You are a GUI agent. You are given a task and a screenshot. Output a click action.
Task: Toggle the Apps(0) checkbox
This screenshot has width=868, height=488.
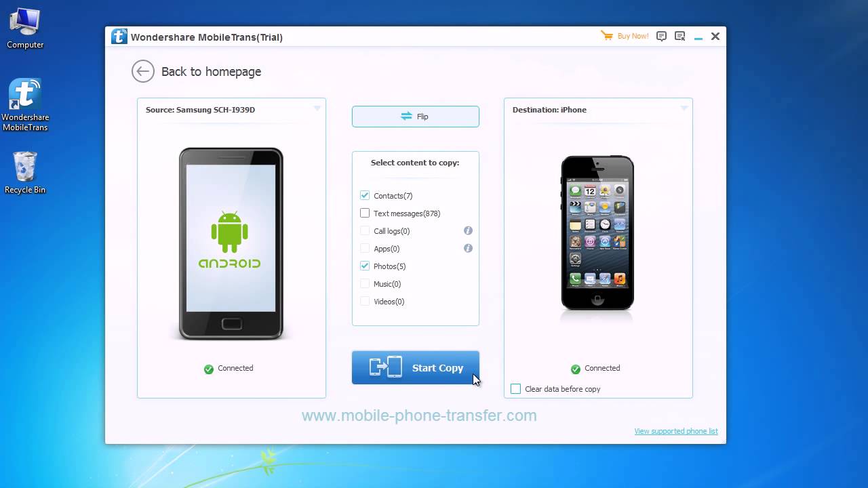coord(365,248)
